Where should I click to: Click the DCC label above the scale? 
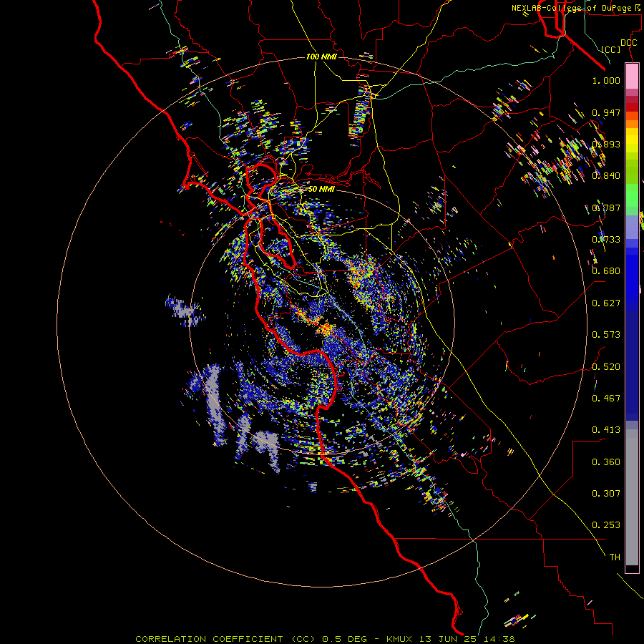(628, 43)
